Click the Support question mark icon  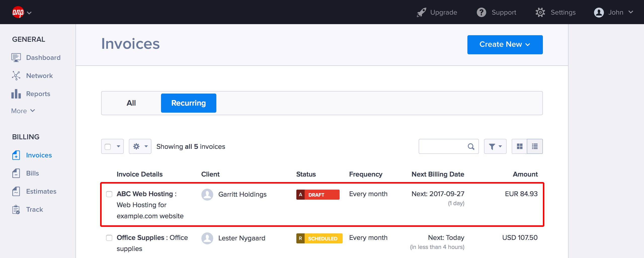coord(481,12)
